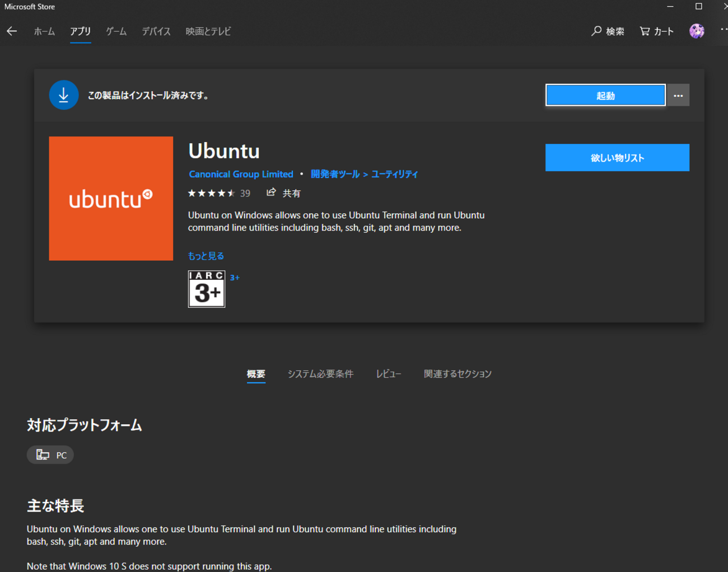Open more options next to launch button
This screenshot has height=572, width=728.
click(678, 96)
